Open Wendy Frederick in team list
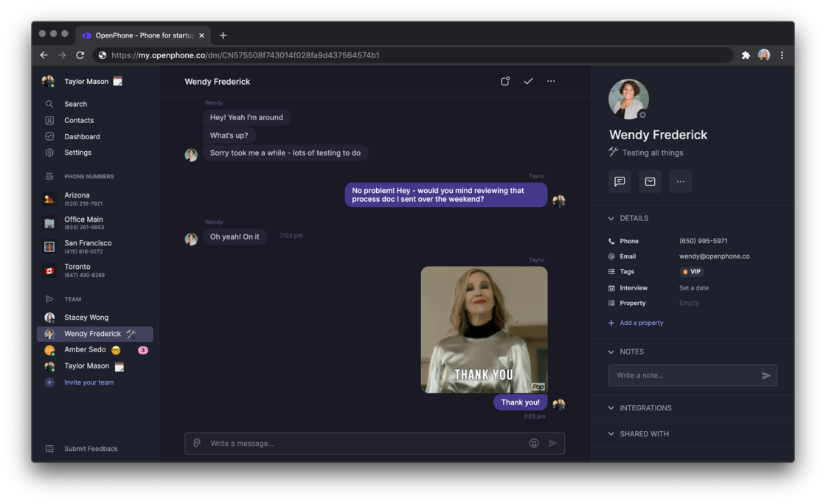The width and height of the screenshot is (826, 504). 95,334
